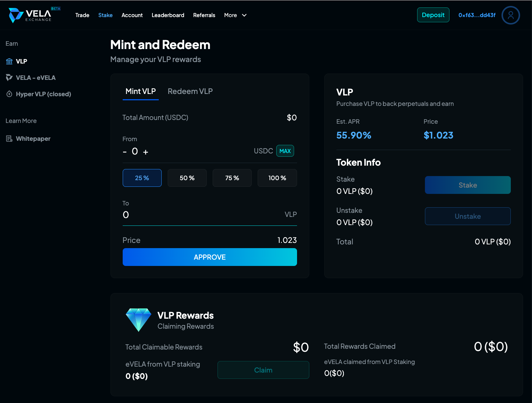Switch to the Redeem VLP tab
Viewport: 532px width, 403px height.
pos(190,91)
